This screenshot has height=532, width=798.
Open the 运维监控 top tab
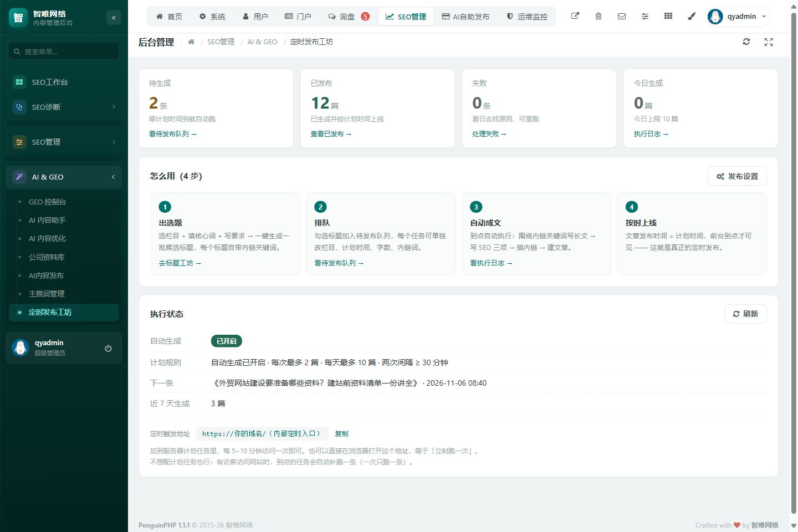coord(527,17)
